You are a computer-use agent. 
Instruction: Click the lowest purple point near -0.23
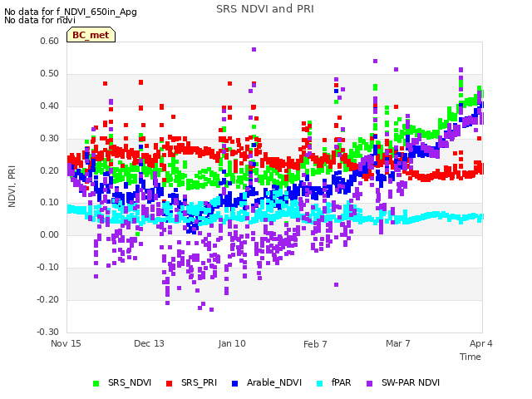coord(211,310)
